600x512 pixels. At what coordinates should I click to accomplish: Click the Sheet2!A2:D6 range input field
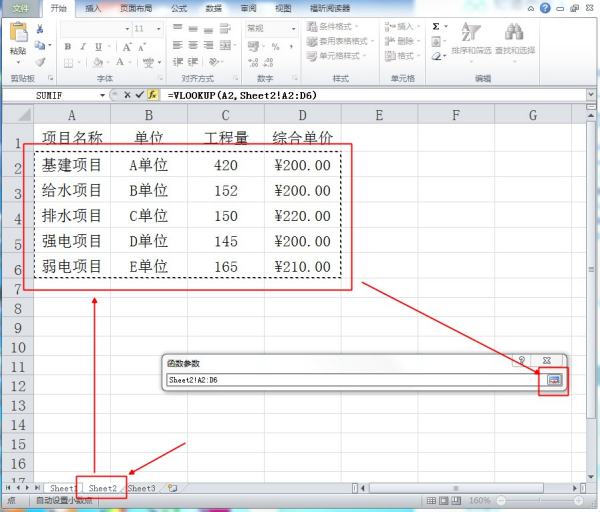(x=352, y=380)
